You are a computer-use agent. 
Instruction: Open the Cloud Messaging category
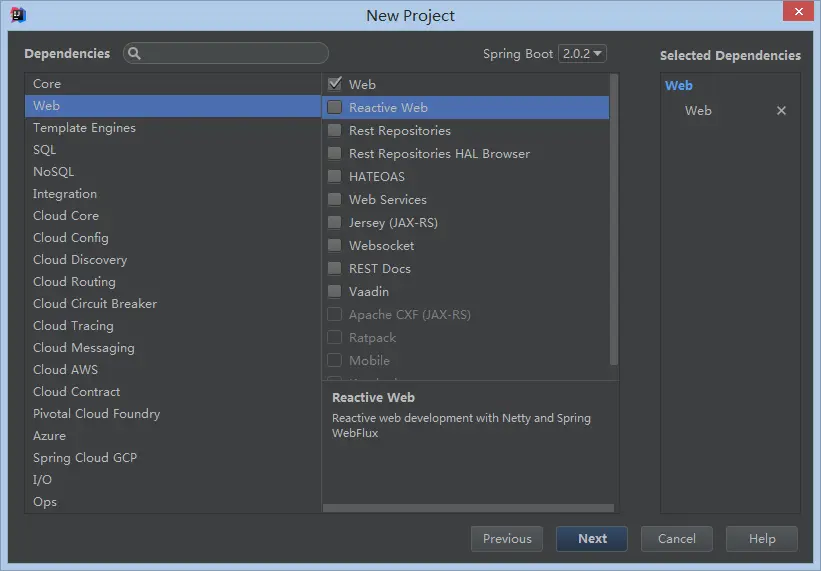click(173, 348)
